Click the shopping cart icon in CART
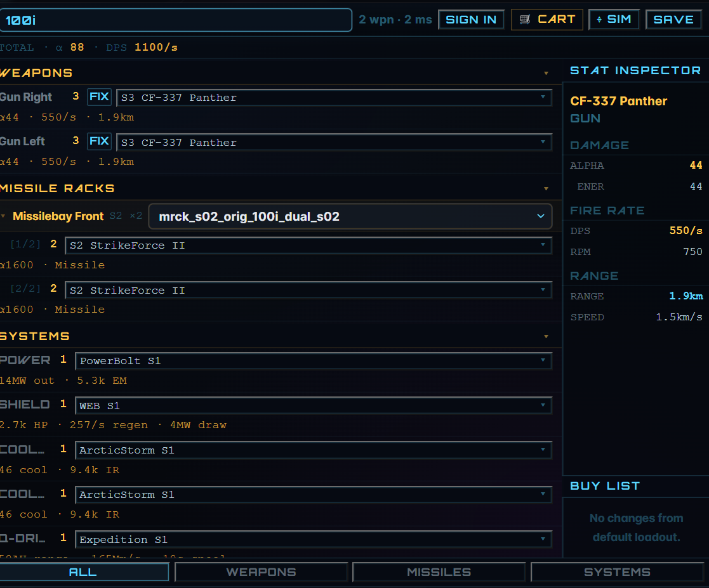This screenshot has height=588, width=709. [524, 20]
